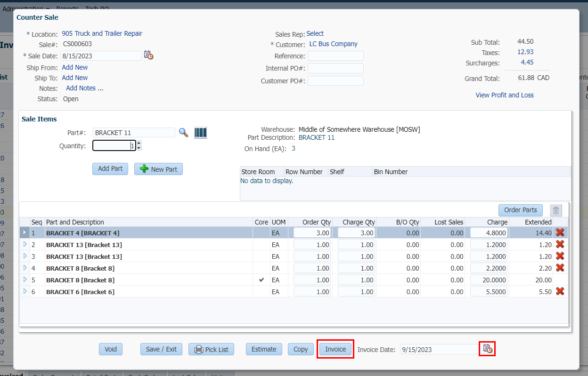Image resolution: width=588 pixels, height=376 pixels.
Task: Click the Invoice Date field
Action: tap(439, 349)
